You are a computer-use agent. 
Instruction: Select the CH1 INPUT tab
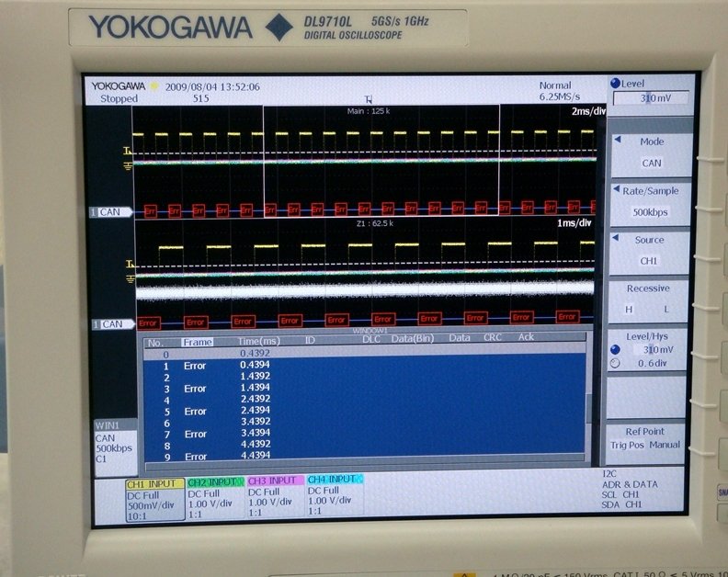tap(154, 484)
